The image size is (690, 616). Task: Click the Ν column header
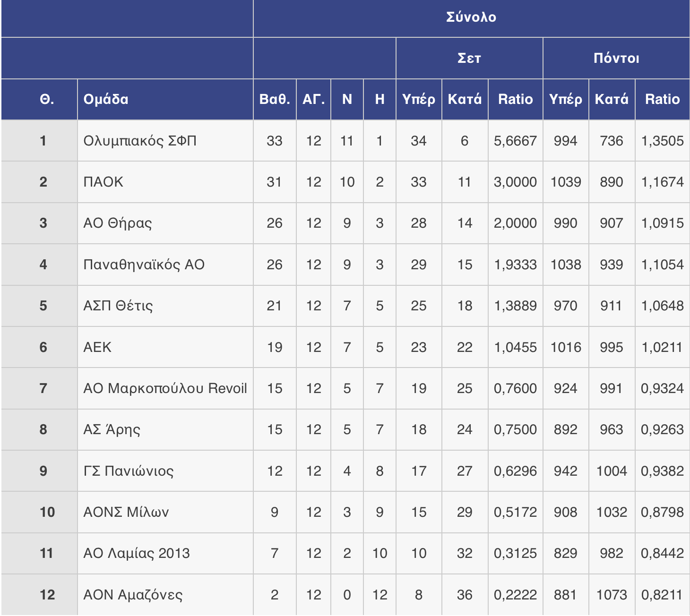coord(347,99)
